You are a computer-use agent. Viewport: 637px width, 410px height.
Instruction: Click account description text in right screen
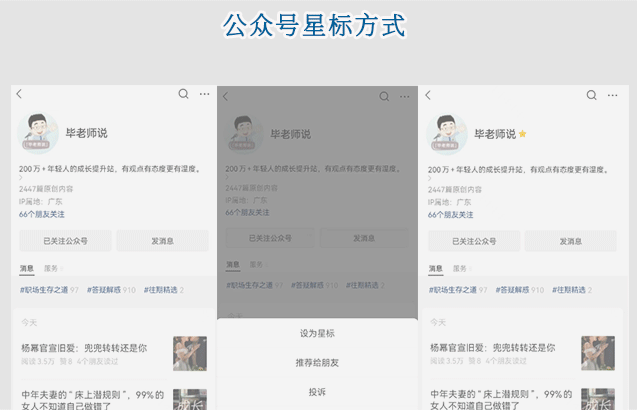pyautogui.click(x=518, y=170)
